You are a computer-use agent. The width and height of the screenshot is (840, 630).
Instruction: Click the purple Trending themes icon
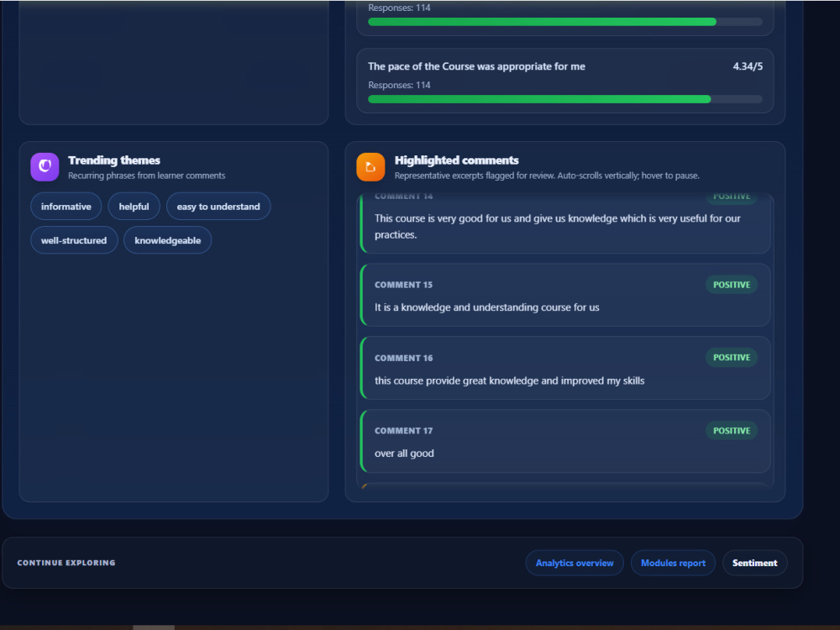tap(45, 166)
